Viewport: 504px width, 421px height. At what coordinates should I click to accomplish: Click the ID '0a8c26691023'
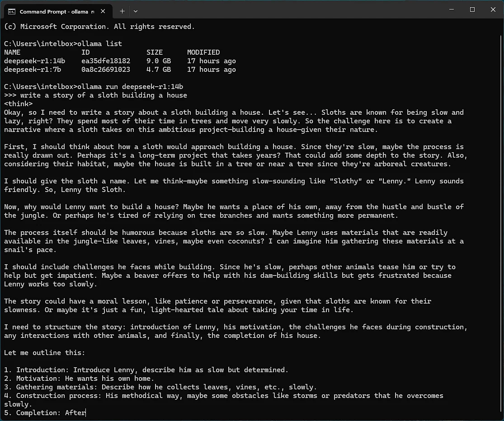(106, 70)
